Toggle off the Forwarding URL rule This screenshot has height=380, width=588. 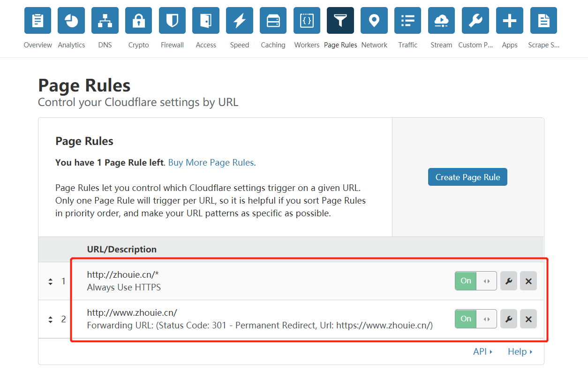click(x=475, y=319)
